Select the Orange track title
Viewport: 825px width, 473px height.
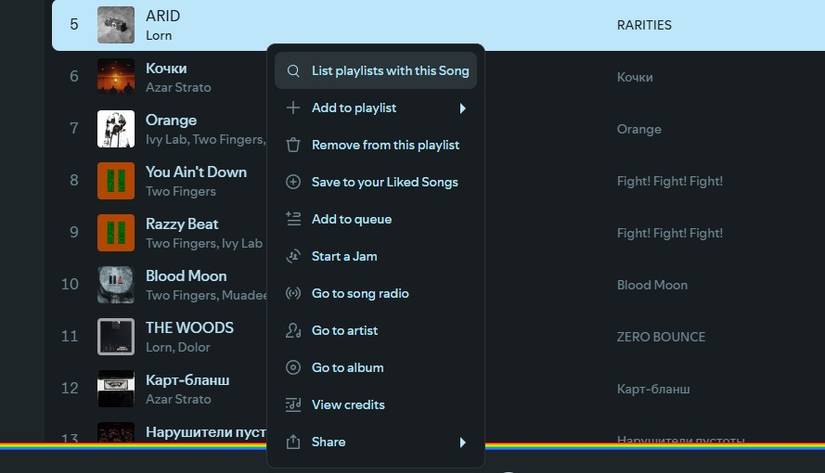(171, 120)
